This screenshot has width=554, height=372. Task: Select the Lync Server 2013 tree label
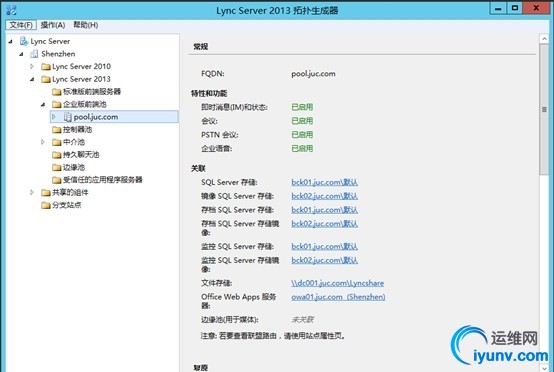point(81,79)
